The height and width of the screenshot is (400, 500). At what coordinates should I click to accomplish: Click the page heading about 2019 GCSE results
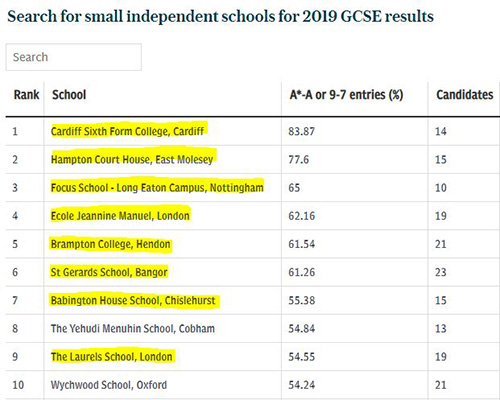(x=221, y=17)
